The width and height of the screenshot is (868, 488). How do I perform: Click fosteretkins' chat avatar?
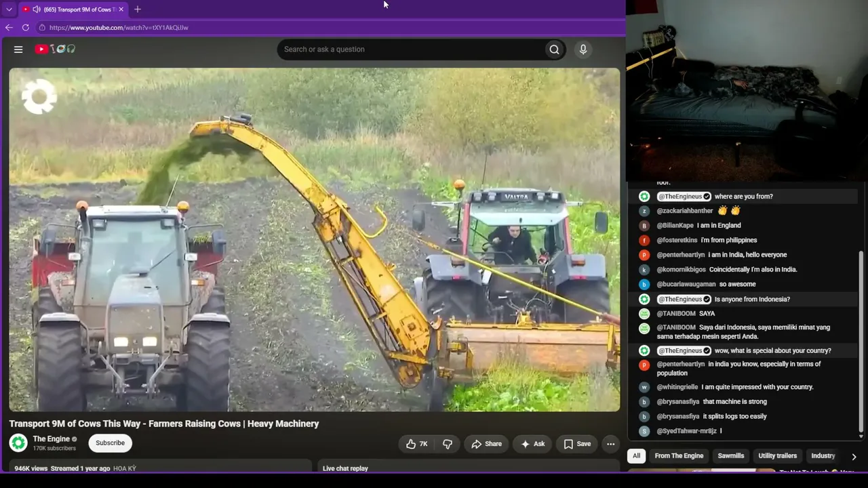click(x=644, y=241)
